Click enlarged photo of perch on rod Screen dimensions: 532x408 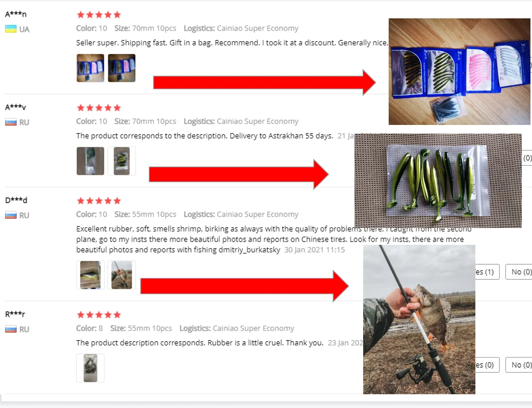pyautogui.click(x=419, y=319)
